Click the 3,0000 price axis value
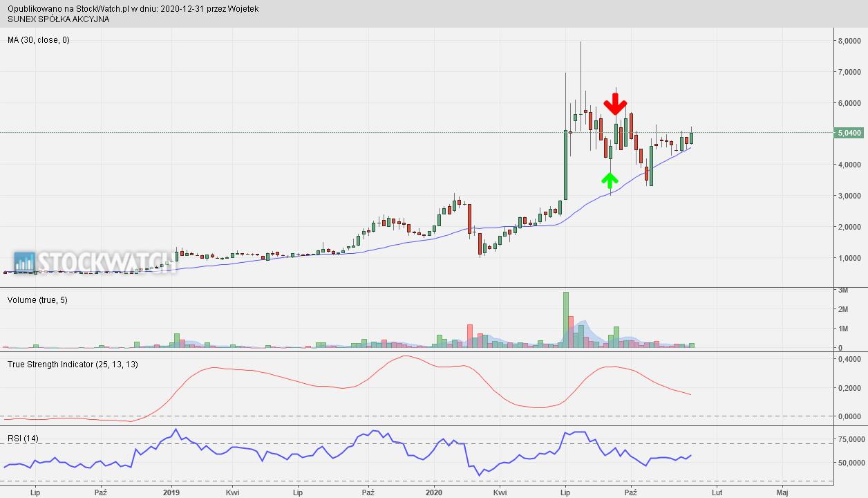The image size is (868, 498). click(x=849, y=196)
